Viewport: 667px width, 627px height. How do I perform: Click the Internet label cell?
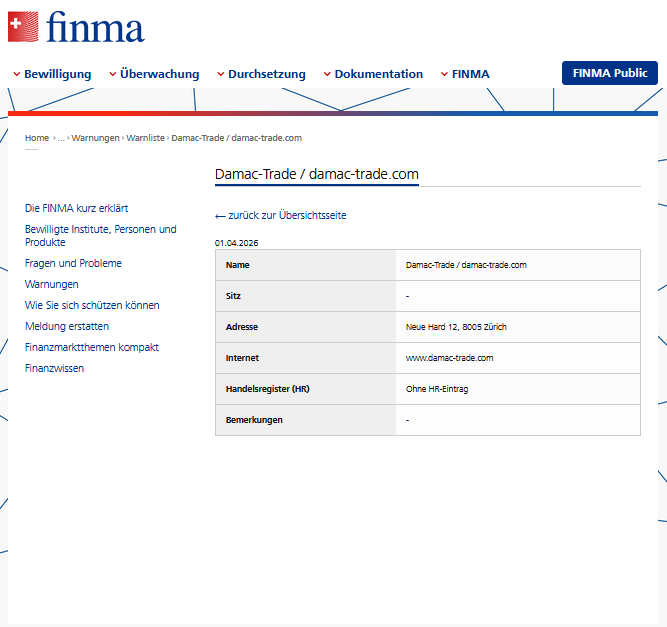tap(305, 358)
